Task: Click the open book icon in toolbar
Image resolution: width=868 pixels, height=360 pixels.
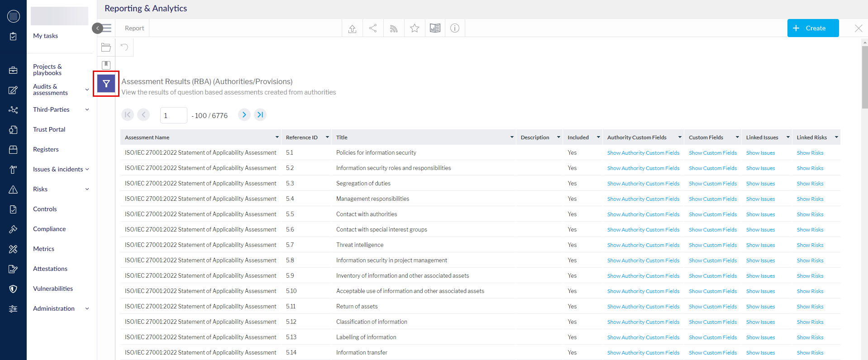Action: (435, 28)
